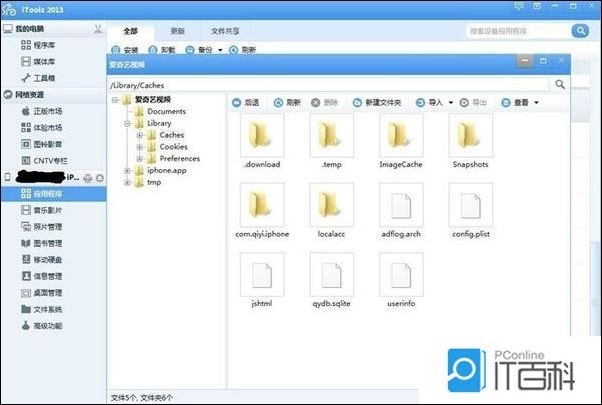Switch to the 更新 tab
Image resolution: width=602 pixels, height=405 pixels.
tap(178, 31)
